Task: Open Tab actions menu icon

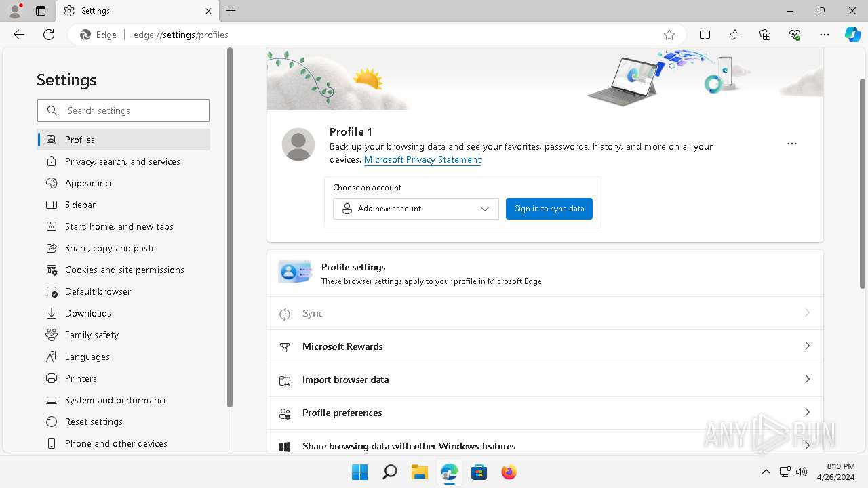Action: pos(41,11)
